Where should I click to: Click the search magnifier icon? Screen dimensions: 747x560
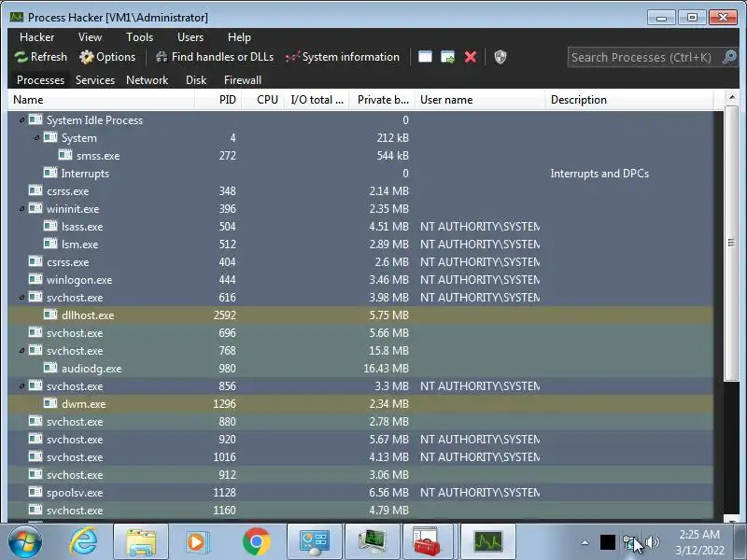729,57
